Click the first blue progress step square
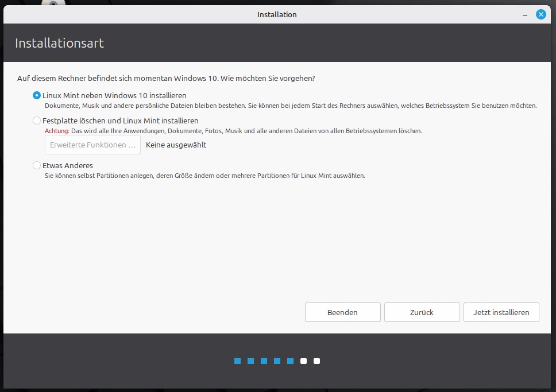This screenshot has width=556, height=392. tap(238, 361)
